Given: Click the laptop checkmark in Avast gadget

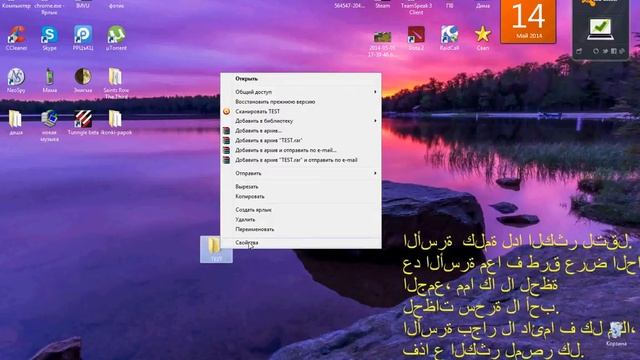Looking at the screenshot, I should [x=600, y=29].
